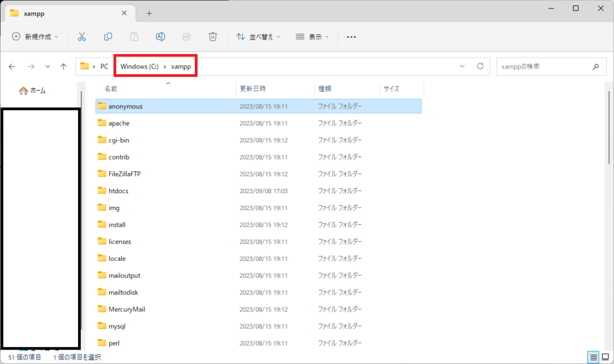Click 51 個の項目 in status bar
614x364 pixels.
coord(25,357)
